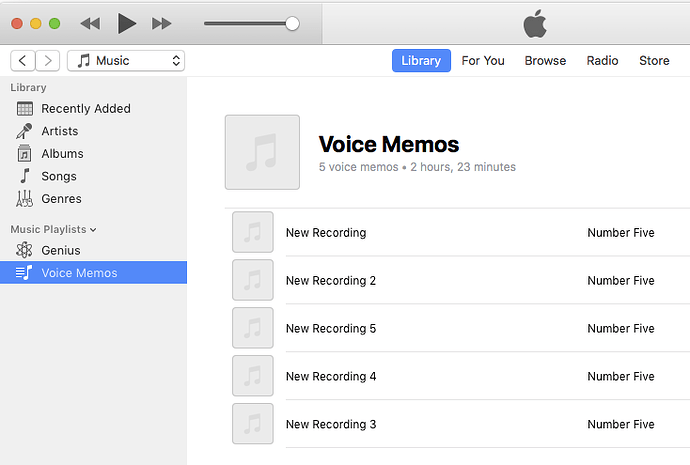The height and width of the screenshot is (465, 690).
Task: Click the green zoom window button
Action: point(55,23)
